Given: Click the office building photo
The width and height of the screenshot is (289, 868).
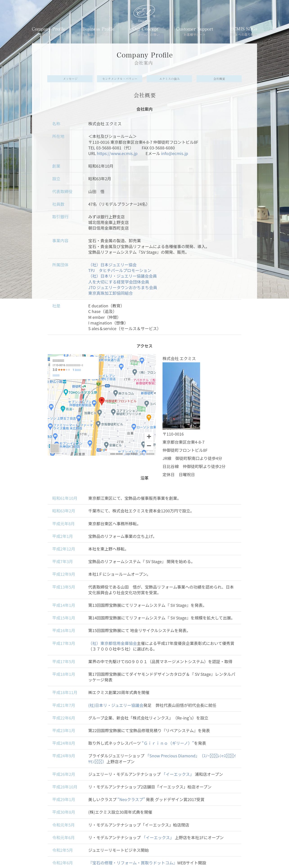Looking at the screenshot, I should point(181,396).
